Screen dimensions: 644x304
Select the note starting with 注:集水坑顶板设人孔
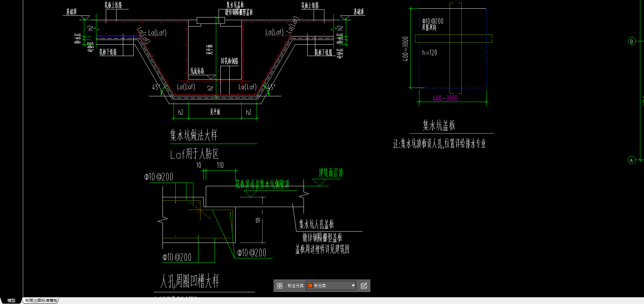(440, 144)
